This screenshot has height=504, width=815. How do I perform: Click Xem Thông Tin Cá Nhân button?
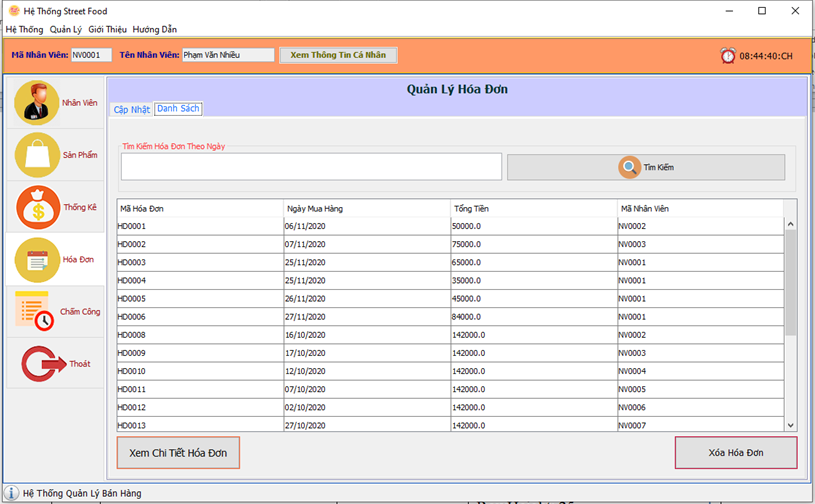[x=338, y=55]
